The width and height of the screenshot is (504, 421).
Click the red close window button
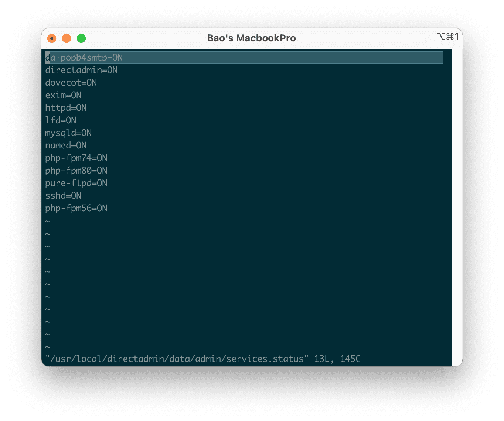[52, 38]
